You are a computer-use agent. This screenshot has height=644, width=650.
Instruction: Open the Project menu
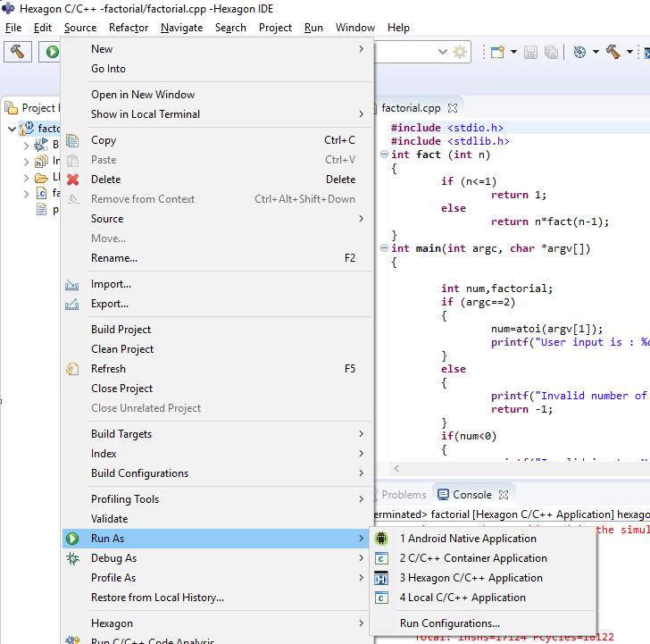point(275,28)
